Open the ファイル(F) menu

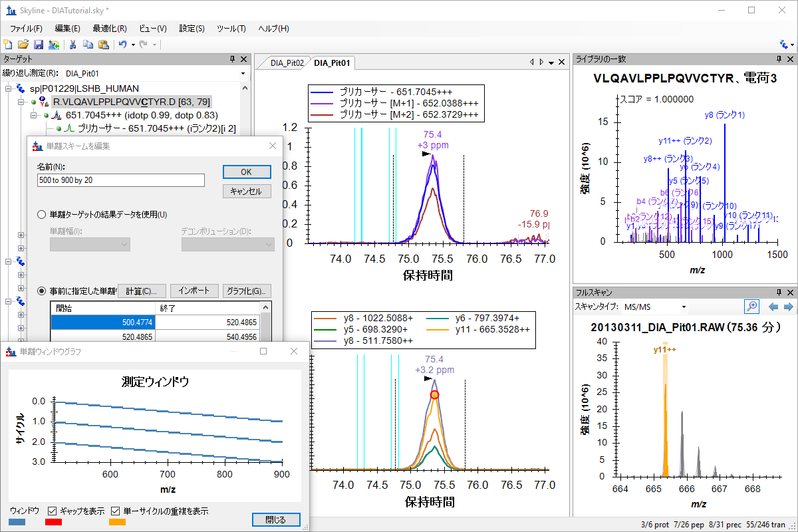tap(26, 29)
